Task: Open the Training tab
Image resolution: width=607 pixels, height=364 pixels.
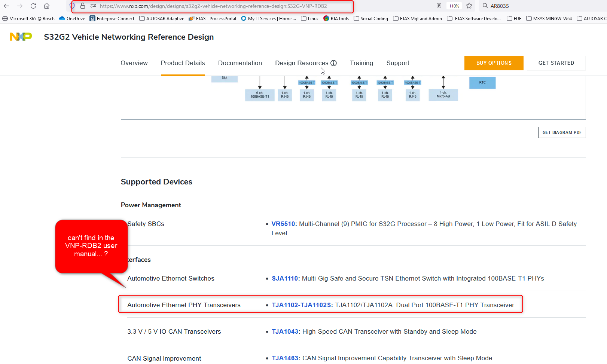Action: pyautogui.click(x=361, y=63)
